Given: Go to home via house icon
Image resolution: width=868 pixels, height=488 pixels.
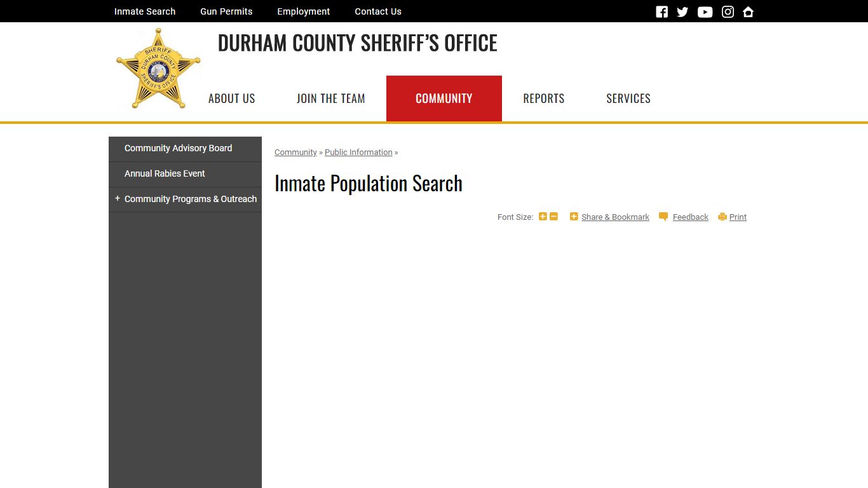Looking at the screenshot, I should (748, 11).
